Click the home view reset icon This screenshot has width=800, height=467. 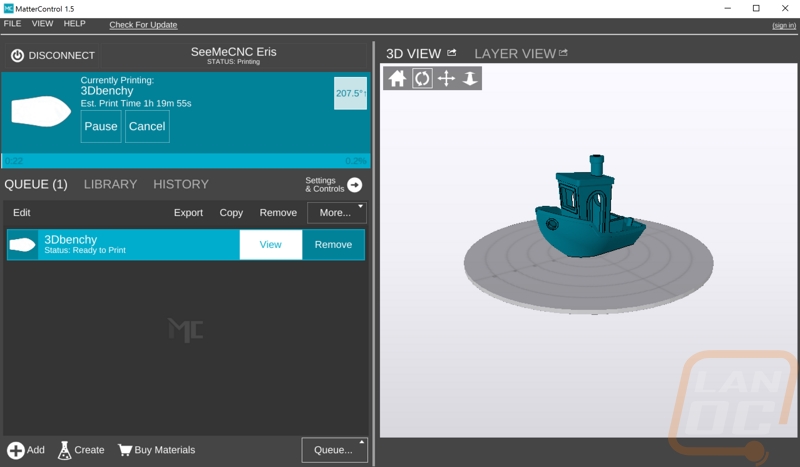point(397,79)
